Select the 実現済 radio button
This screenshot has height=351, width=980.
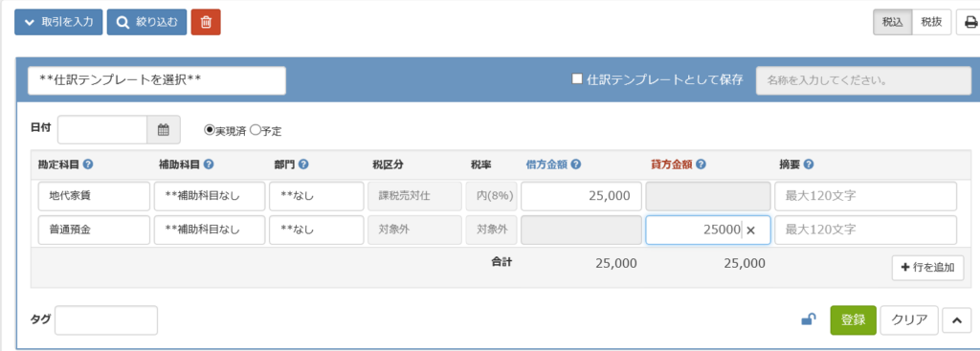(210, 130)
